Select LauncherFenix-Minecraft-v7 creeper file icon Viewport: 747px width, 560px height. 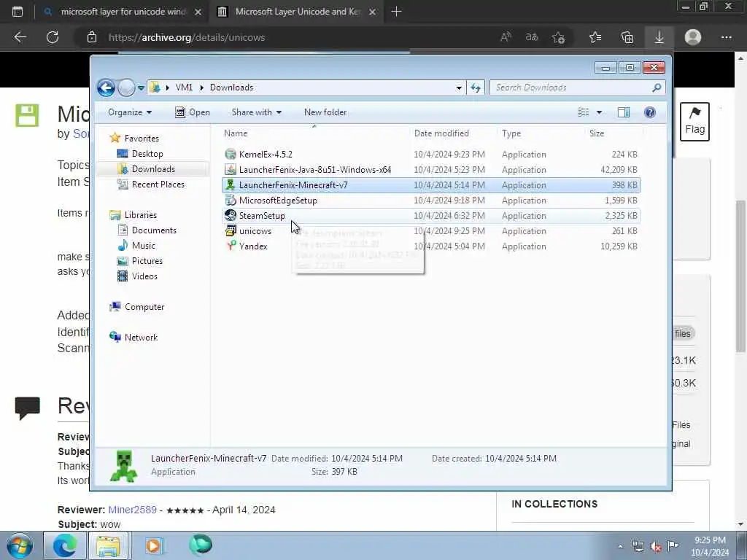pyautogui.click(x=231, y=184)
